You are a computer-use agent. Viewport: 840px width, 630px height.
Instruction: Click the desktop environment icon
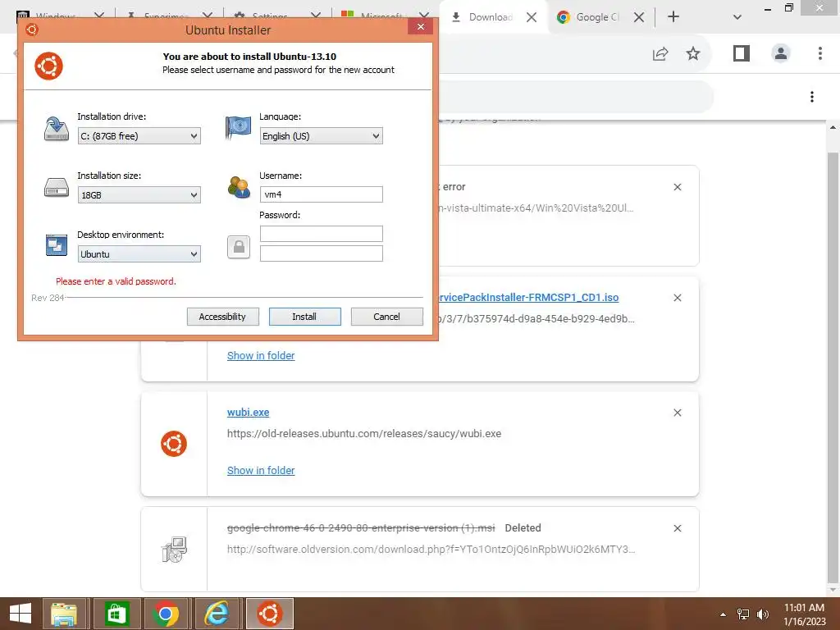pos(57,245)
